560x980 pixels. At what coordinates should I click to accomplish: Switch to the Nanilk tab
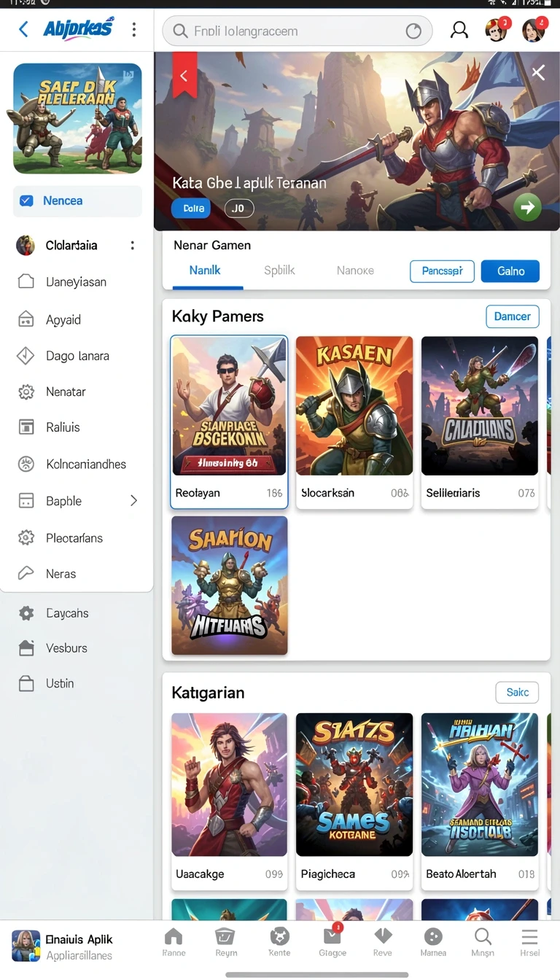tap(205, 271)
